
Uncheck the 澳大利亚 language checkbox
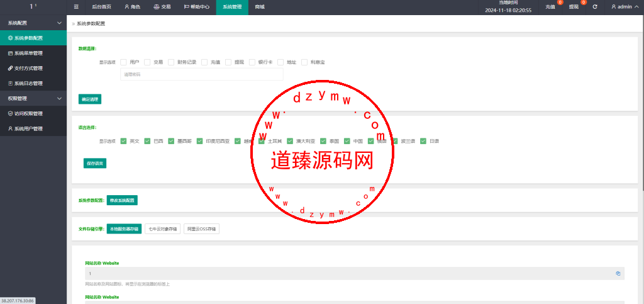coord(290,141)
